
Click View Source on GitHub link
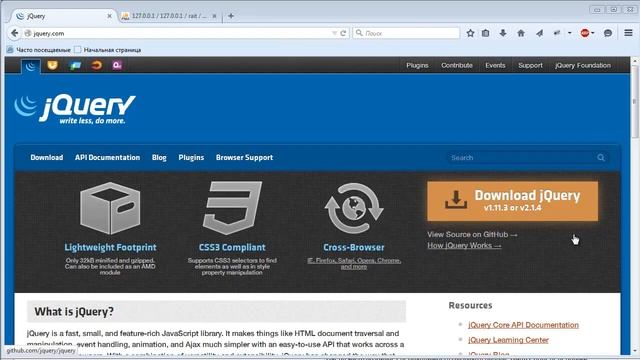(472, 234)
